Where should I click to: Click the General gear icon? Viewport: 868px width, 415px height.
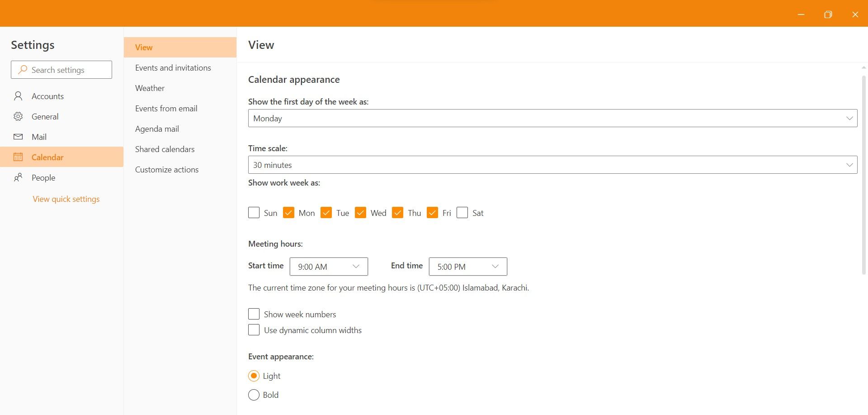[x=18, y=116]
